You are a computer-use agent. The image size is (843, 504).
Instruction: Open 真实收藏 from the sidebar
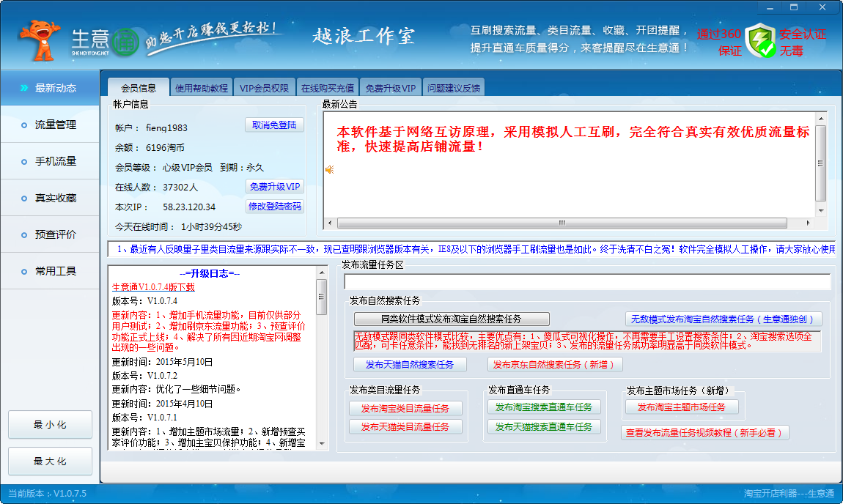50,199
